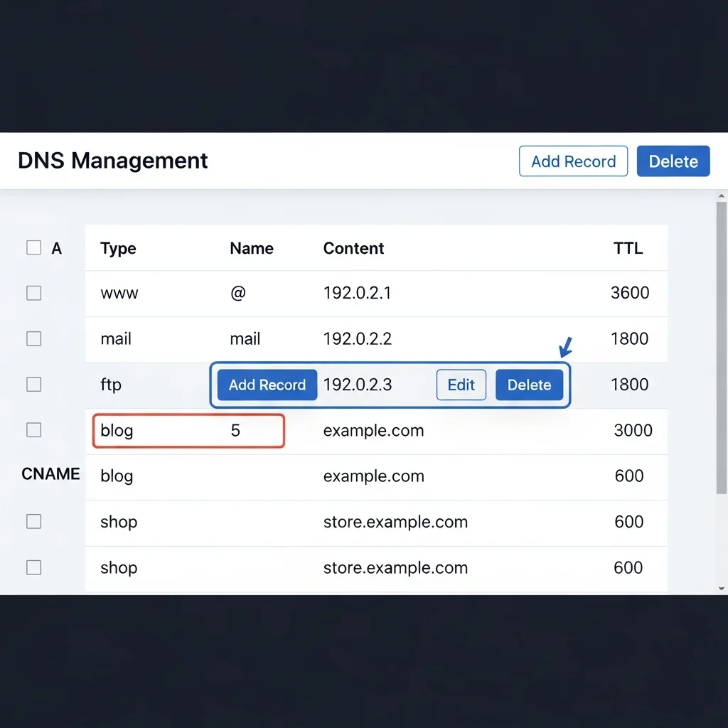The image size is (728, 728).
Task: Select the CNAME row label
Action: pyautogui.click(x=50, y=473)
